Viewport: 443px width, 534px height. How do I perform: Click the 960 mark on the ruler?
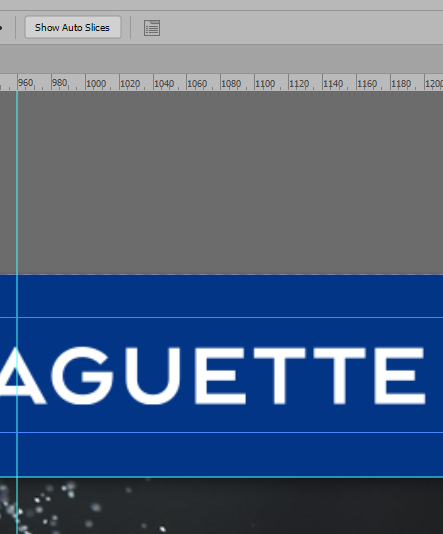(x=26, y=83)
